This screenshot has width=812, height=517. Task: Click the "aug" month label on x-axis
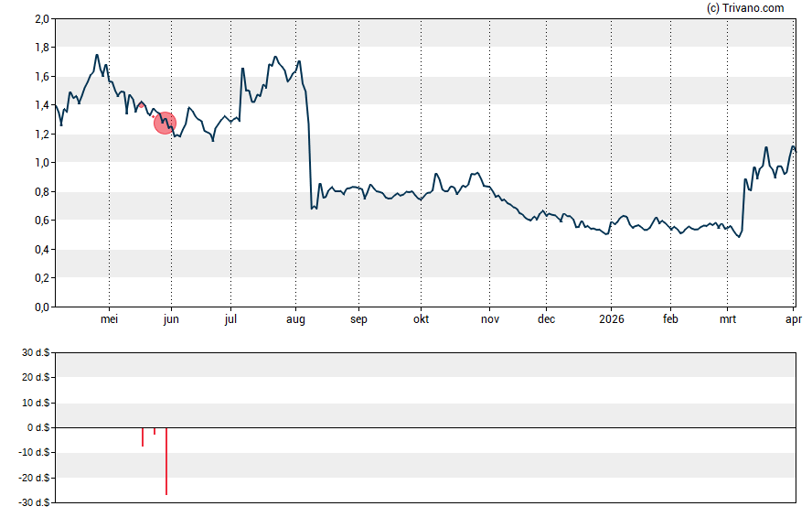[296, 319]
